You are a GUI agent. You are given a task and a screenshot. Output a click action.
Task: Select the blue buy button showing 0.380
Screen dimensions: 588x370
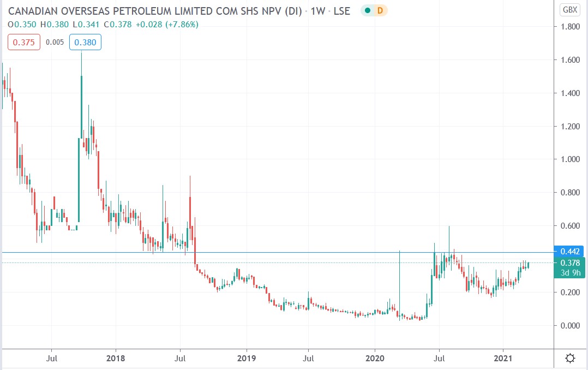pyautogui.click(x=85, y=41)
